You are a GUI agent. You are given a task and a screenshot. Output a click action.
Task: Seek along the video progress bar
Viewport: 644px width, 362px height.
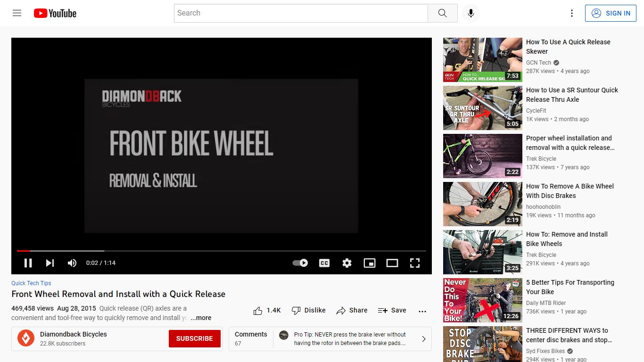pos(222,251)
